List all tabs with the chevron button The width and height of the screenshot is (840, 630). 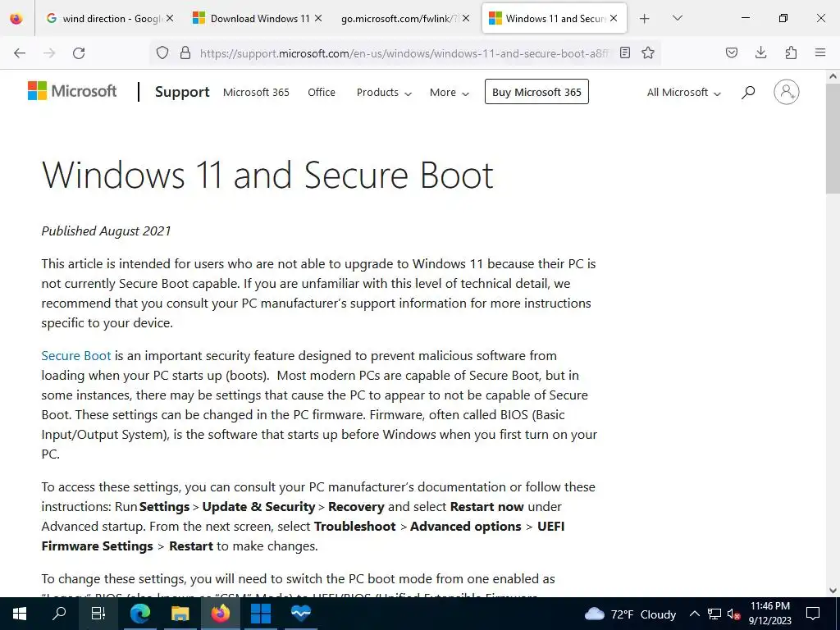(677, 18)
